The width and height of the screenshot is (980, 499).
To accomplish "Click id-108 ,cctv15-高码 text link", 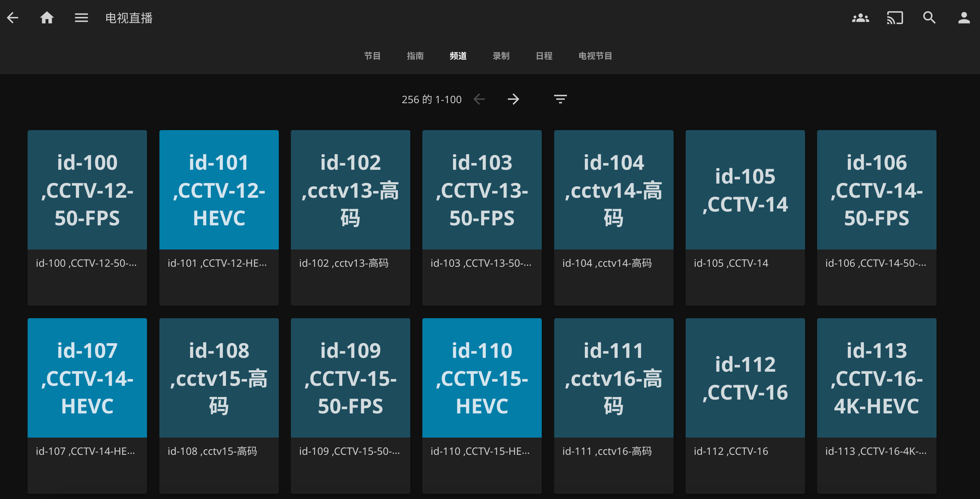I will click(212, 451).
